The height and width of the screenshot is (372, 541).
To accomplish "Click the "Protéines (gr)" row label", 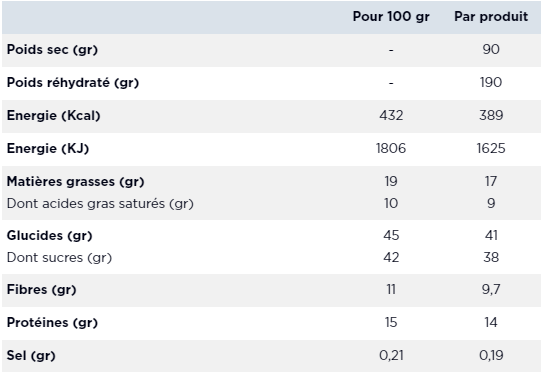I will (x=52, y=323).
